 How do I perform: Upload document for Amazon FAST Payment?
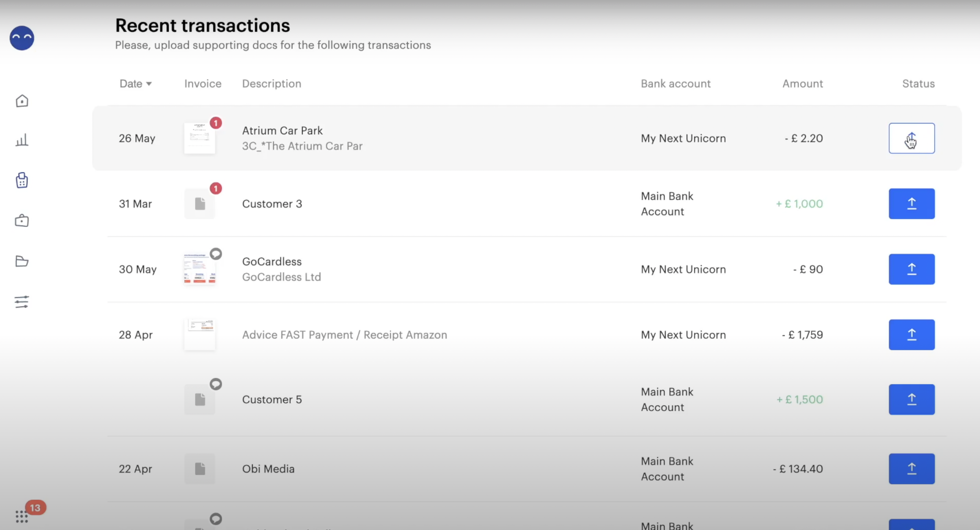911,335
